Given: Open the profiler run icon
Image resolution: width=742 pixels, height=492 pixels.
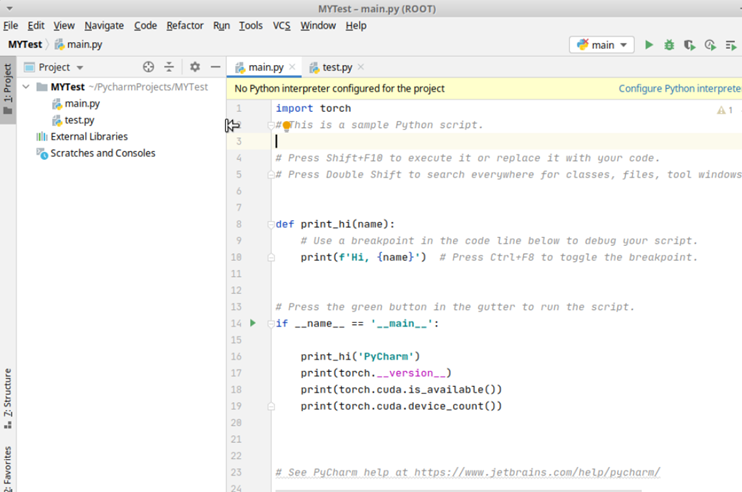Looking at the screenshot, I should pos(710,45).
